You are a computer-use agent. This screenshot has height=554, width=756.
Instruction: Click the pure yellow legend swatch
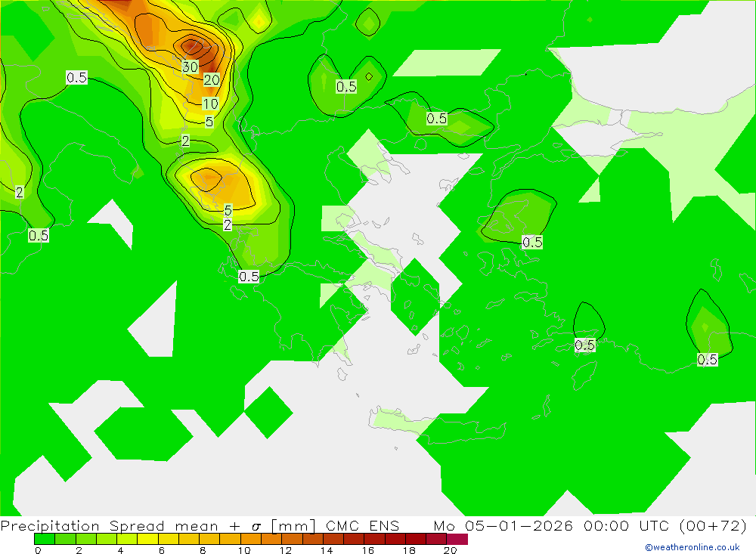pos(147,539)
